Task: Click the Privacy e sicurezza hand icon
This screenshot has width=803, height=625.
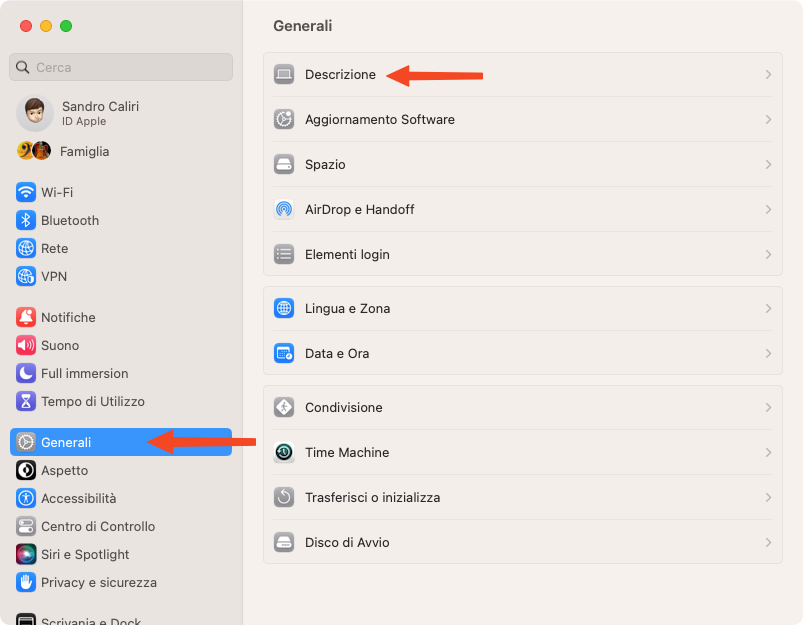Action: pyautogui.click(x=26, y=582)
